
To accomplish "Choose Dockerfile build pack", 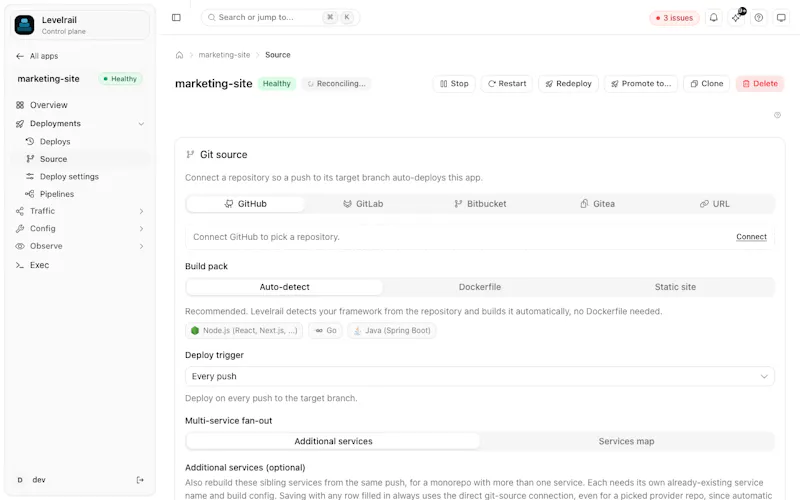I will click(x=480, y=287).
